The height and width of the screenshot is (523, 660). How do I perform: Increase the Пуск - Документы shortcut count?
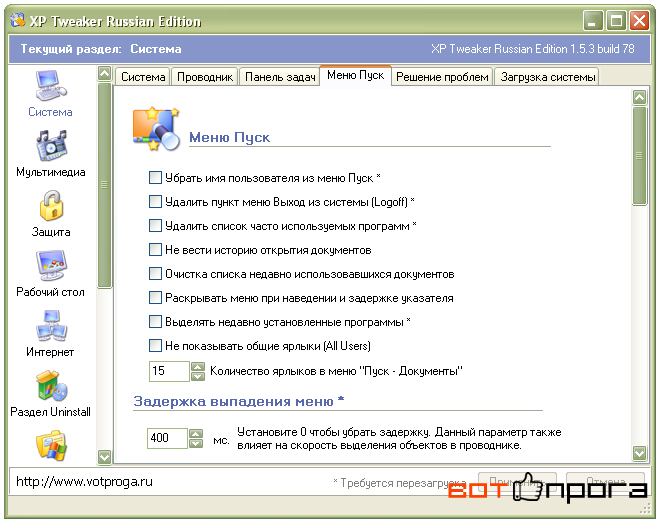(x=198, y=366)
